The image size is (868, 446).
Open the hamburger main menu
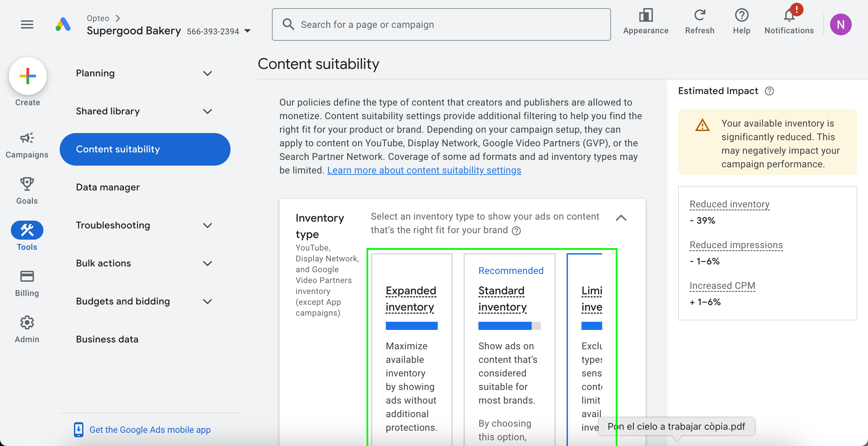point(27,24)
